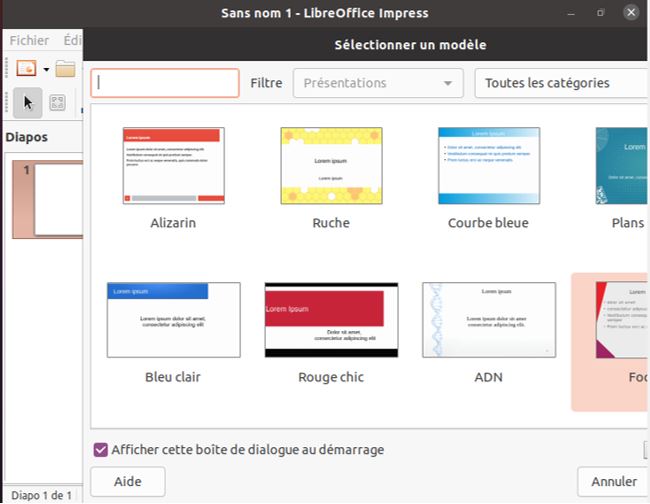This screenshot has height=504, width=650.
Task: Expand the Présentations filter dropdown
Action: click(377, 84)
